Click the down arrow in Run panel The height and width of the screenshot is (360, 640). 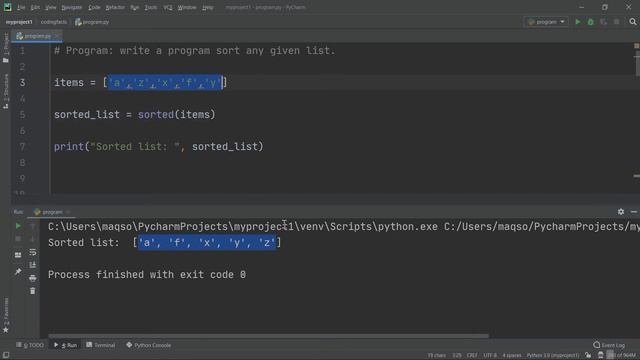coord(33,239)
